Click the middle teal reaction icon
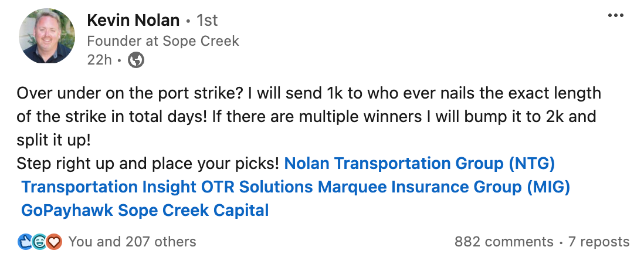The height and width of the screenshot is (257, 644). tap(40, 241)
